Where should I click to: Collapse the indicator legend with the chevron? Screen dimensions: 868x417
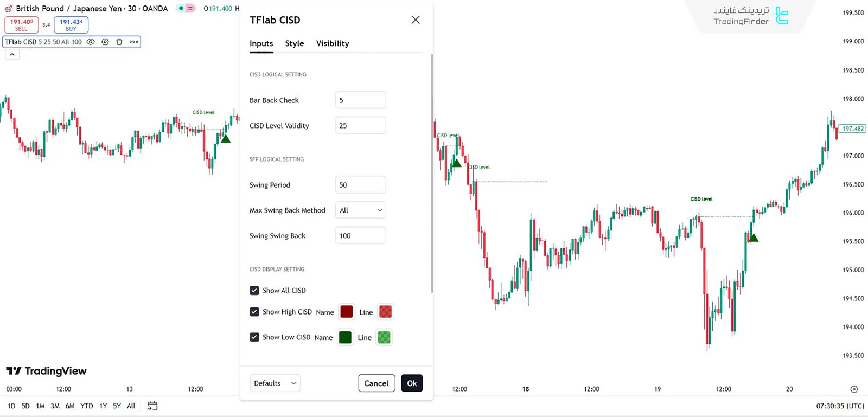(x=12, y=54)
